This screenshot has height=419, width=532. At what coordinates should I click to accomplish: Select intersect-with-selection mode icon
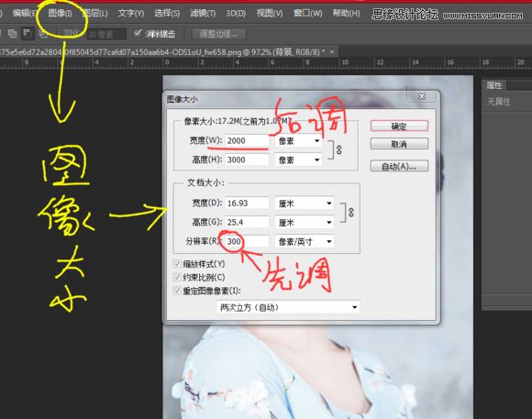[42, 33]
